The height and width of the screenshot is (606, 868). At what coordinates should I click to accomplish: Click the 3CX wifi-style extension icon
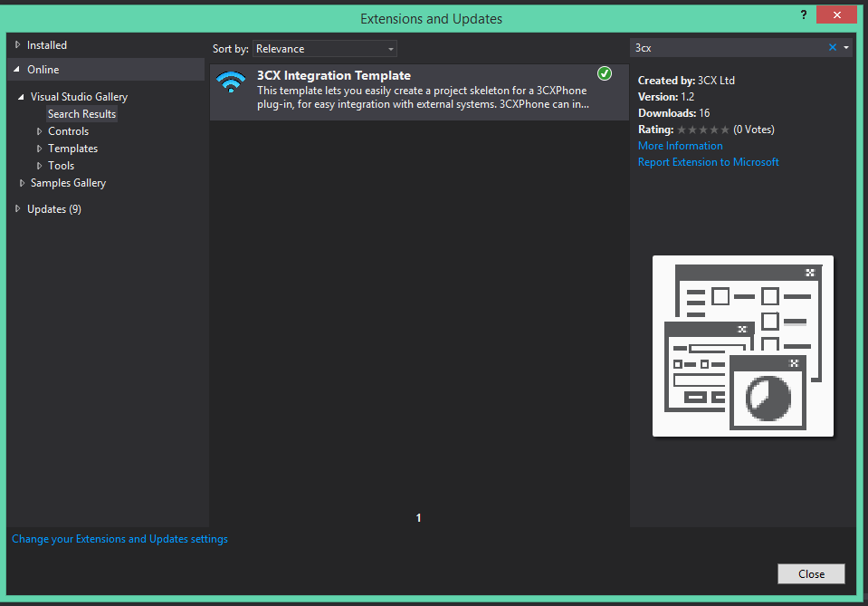231,82
